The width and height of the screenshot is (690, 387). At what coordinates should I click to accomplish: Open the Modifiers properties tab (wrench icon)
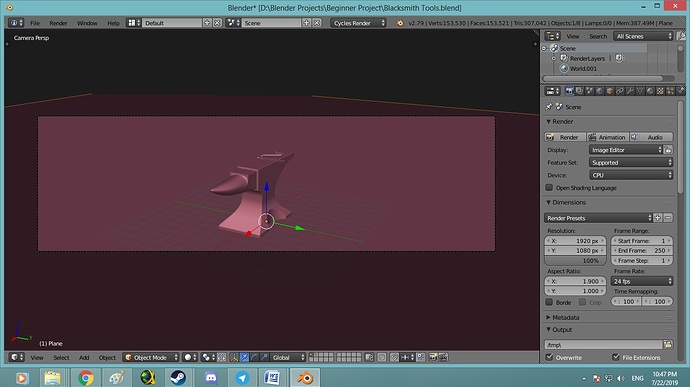pos(630,91)
